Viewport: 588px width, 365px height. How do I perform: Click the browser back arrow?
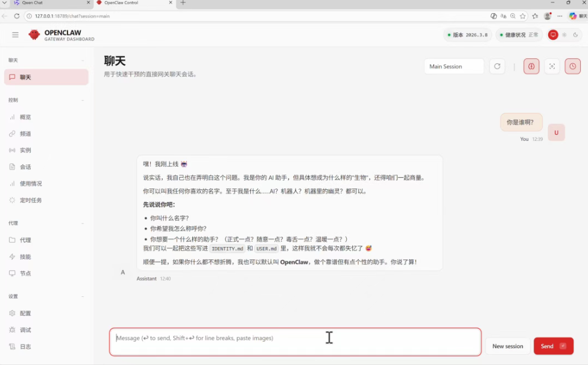[x=4, y=16]
